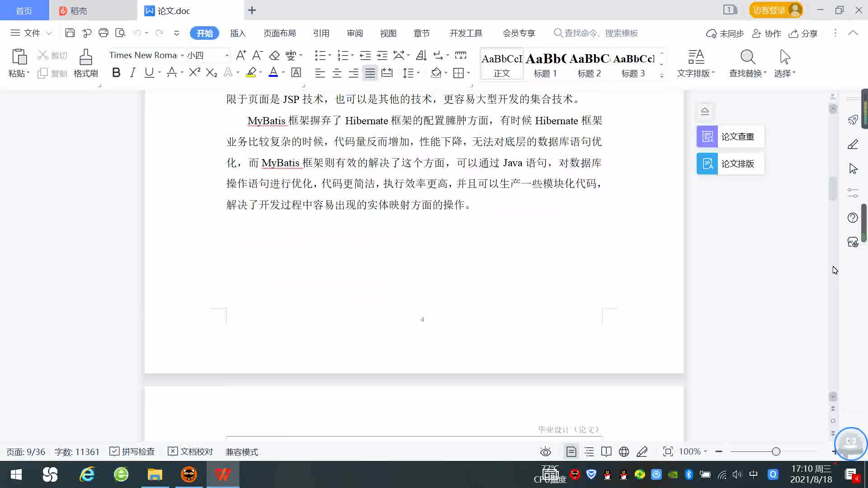
Task: Toggle spell check (拼写检查) in status bar
Action: click(132, 451)
